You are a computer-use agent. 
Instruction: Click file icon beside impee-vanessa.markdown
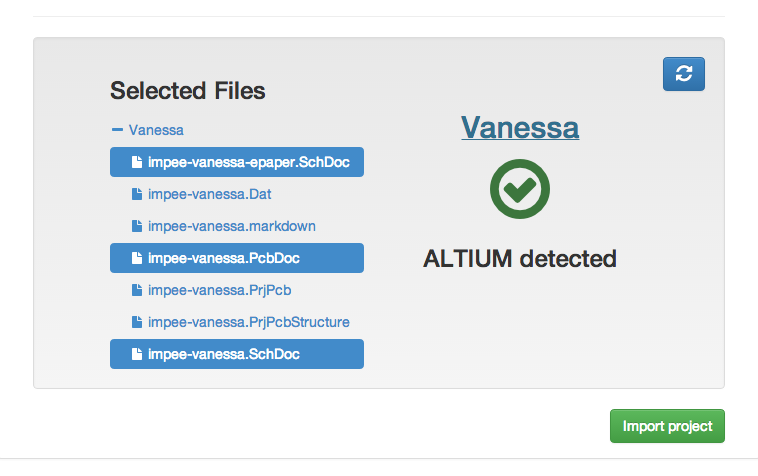pos(137,226)
